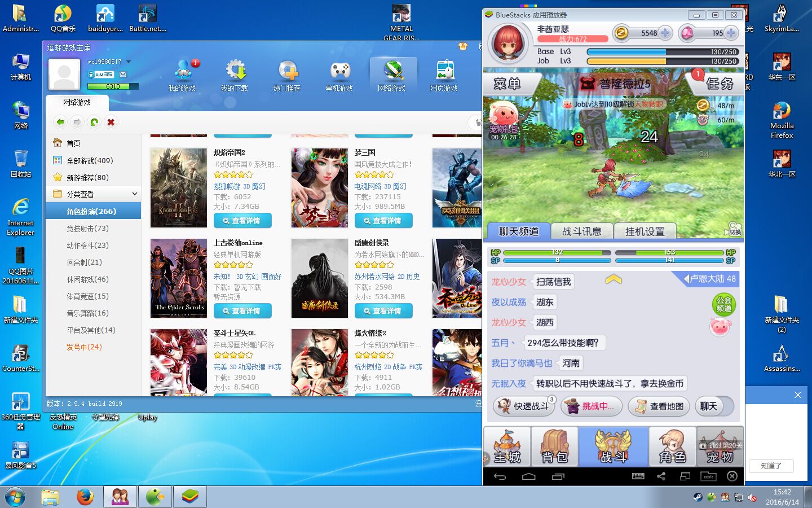Click the red stop loading button
This screenshot has width=812, height=508.
tap(111, 122)
